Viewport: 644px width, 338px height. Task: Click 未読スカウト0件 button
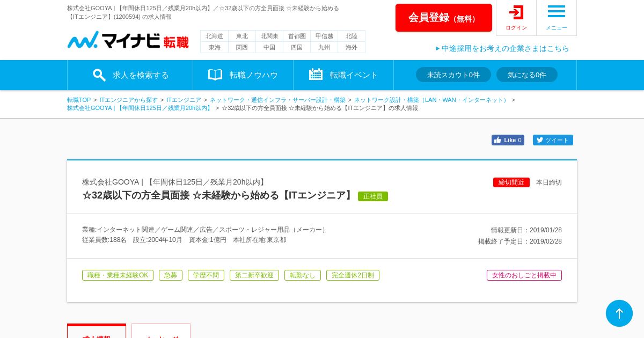click(453, 75)
